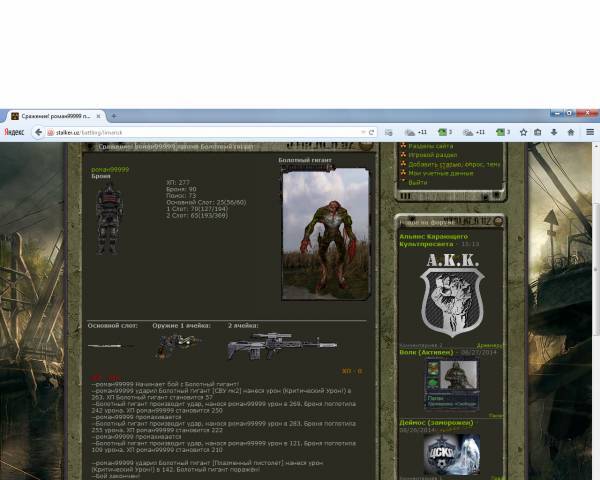Screen dimensions: 600x480
Task: Open the Волк (Активен) forum topic link
Action: 426,352
